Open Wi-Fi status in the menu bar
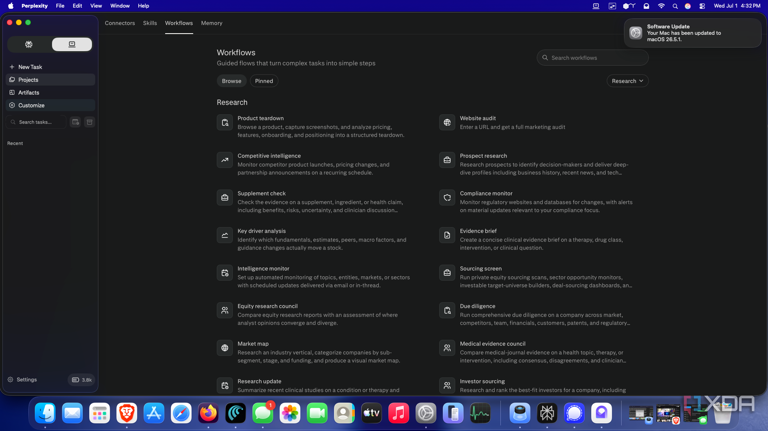 point(661,6)
